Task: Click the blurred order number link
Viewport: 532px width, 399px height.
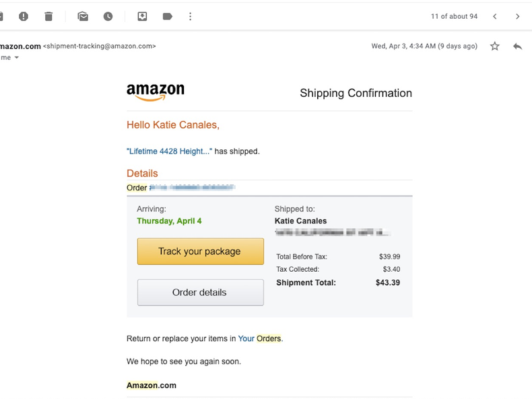Action: coord(192,188)
